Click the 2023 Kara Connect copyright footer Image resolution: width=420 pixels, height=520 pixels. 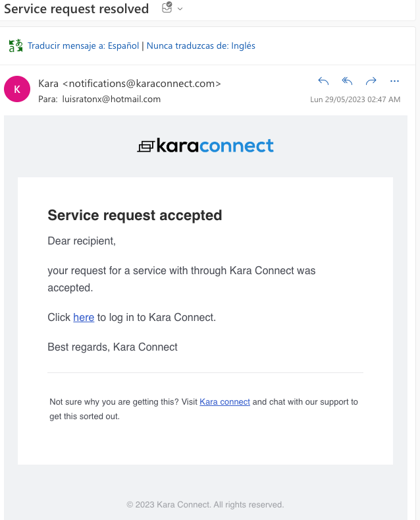[205, 505]
